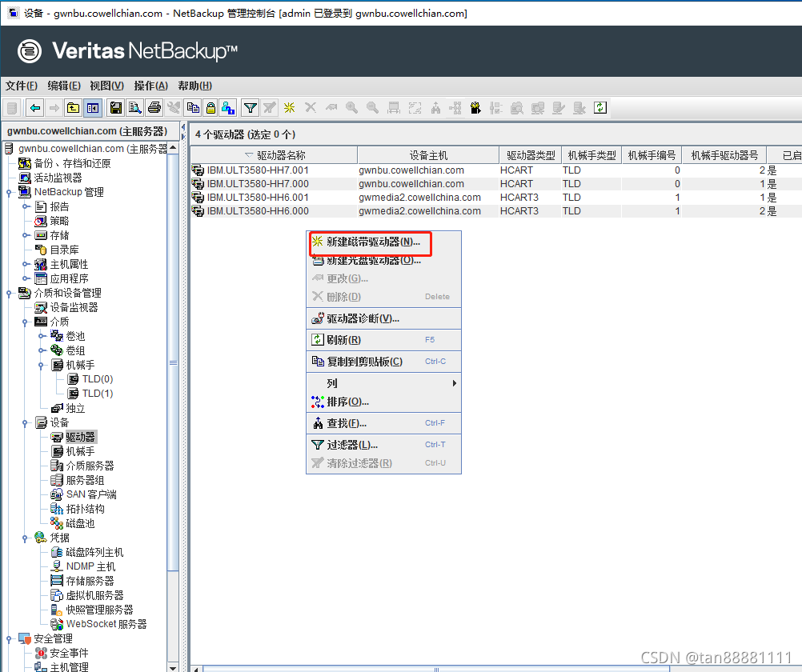
Task: Click the clear filter toolbar icon
Action: pos(270,108)
